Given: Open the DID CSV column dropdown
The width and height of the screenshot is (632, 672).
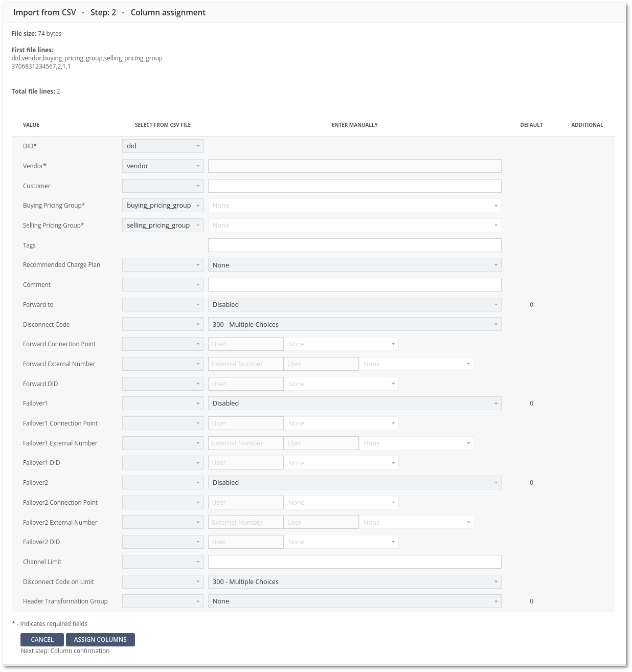Looking at the screenshot, I should [x=163, y=146].
